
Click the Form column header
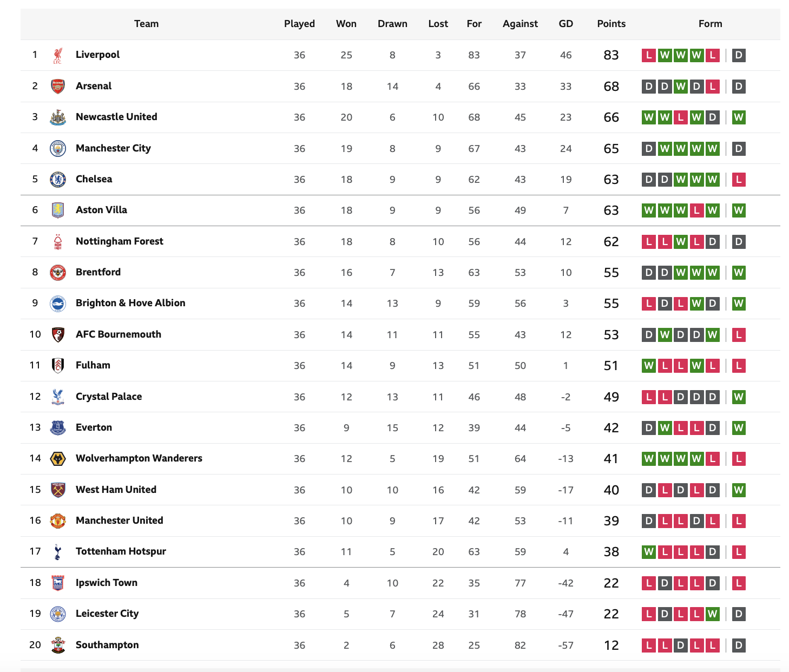tap(710, 24)
